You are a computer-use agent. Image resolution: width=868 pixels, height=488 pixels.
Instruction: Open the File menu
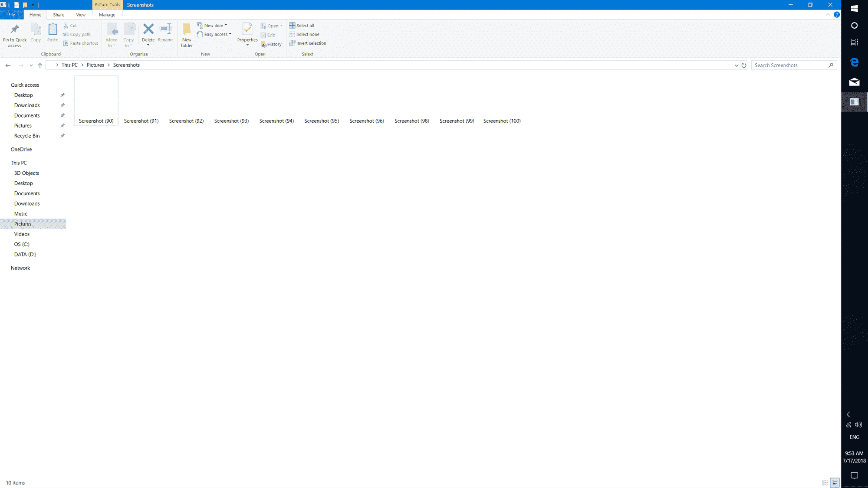coord(12,15)
